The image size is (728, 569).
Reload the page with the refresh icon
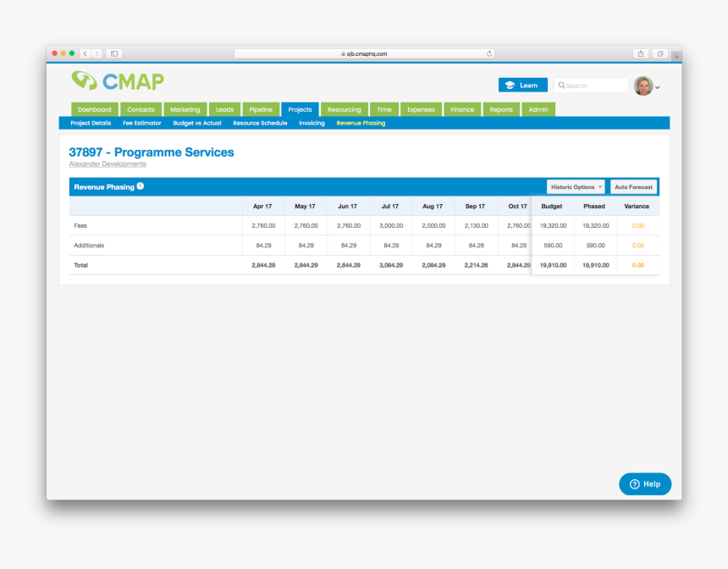coord(489,53)
